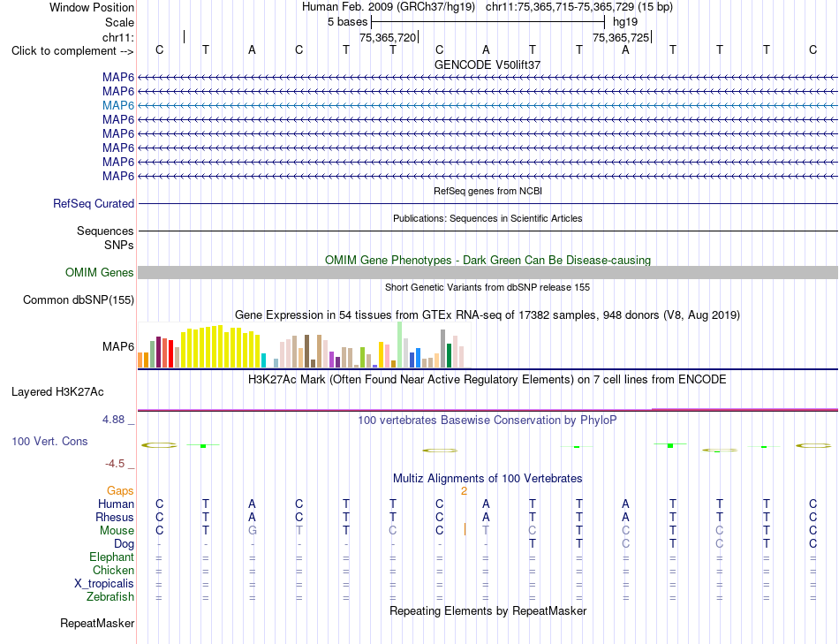
Task: Click the gray G in Mouse row
Action: tap(252, 531)
